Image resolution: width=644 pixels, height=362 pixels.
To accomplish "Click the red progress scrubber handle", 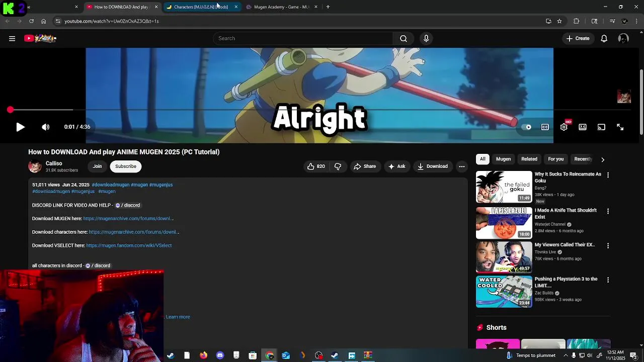I will click(x=10, y=110).
